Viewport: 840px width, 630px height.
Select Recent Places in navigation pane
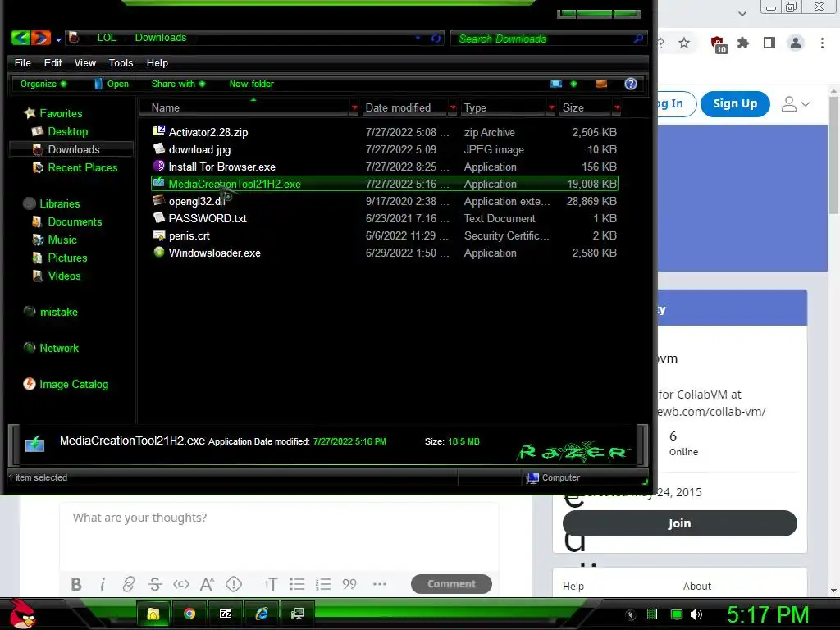pyautogui.click(x=83, y=167)
